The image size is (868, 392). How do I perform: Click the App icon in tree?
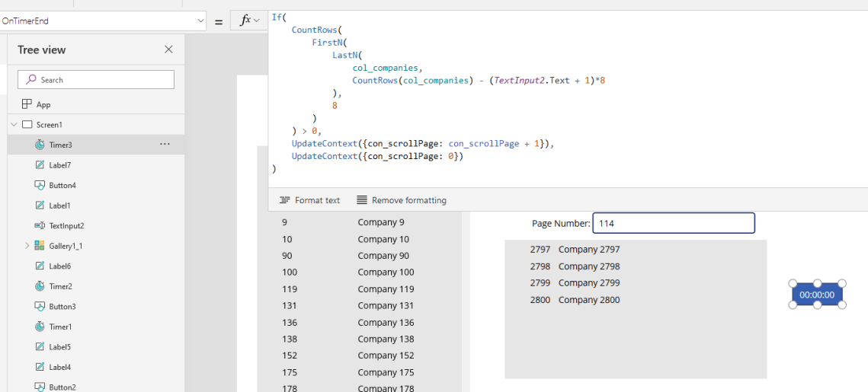[27, 104]
